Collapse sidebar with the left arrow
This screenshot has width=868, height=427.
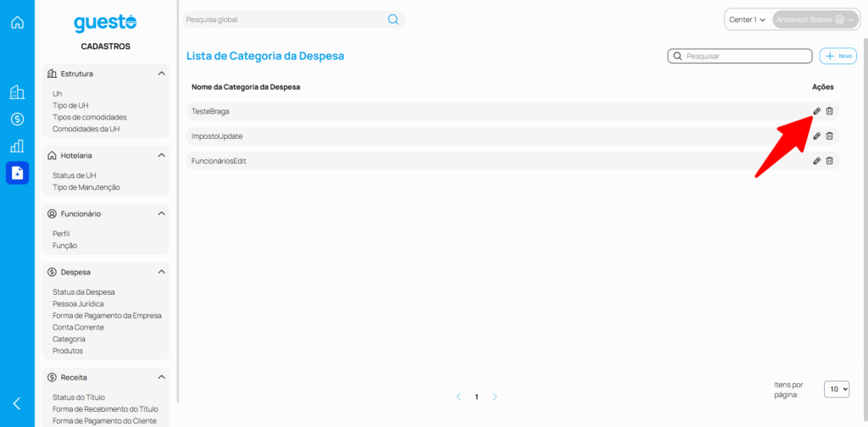pos(17,403)
